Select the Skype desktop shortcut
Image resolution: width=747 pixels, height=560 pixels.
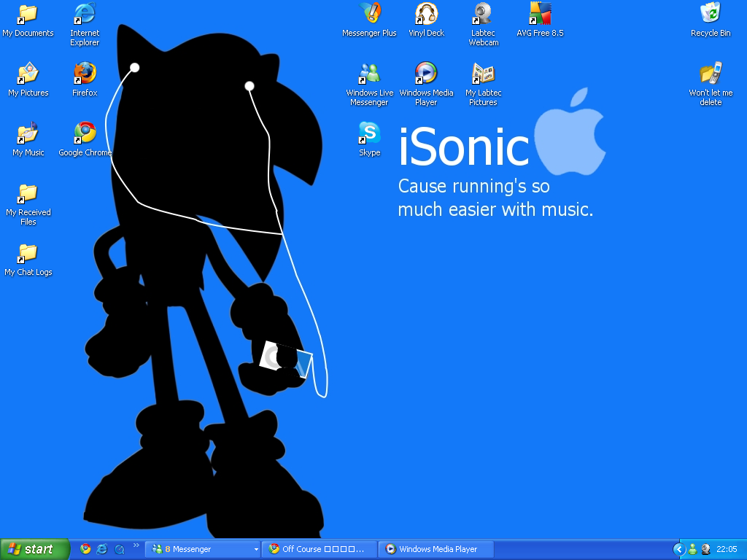(x=369, y=139)
